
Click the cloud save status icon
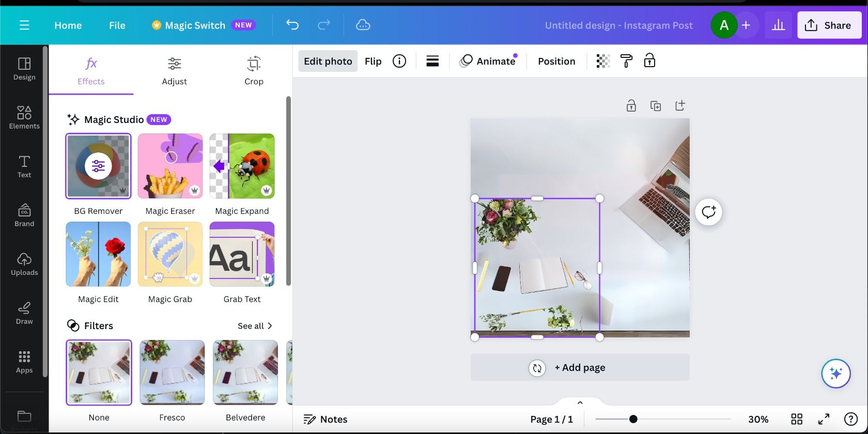pyautogui.click(x=363, y=25)
